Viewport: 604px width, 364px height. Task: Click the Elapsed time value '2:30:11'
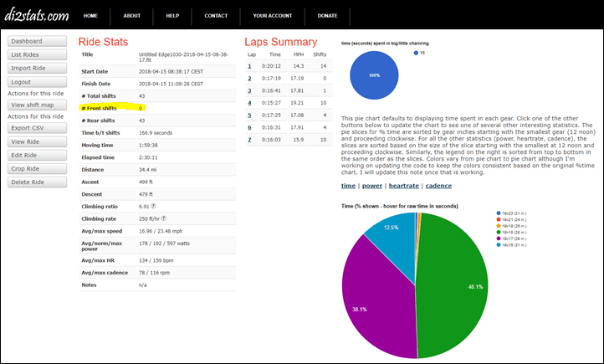148,157
